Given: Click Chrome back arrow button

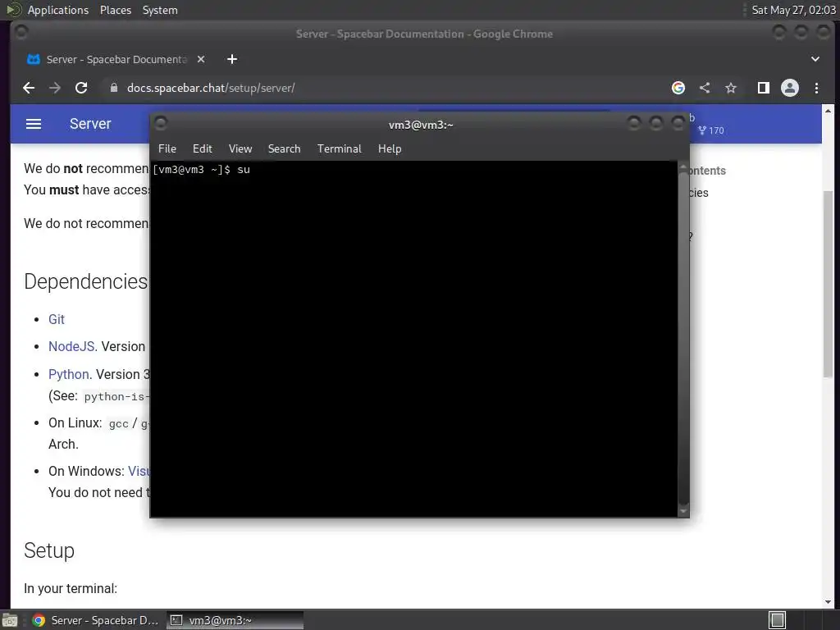Looking at the screenshot, I should (29, 88).
